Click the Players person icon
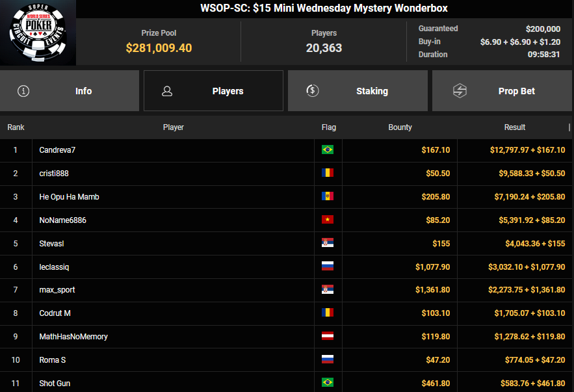 tap(167, 91)
